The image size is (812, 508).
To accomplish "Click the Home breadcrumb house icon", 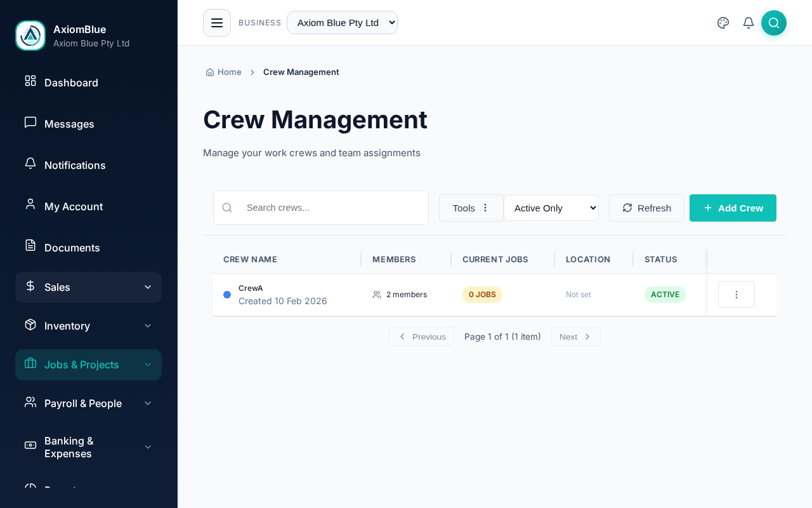I will (x=210, y=72).
